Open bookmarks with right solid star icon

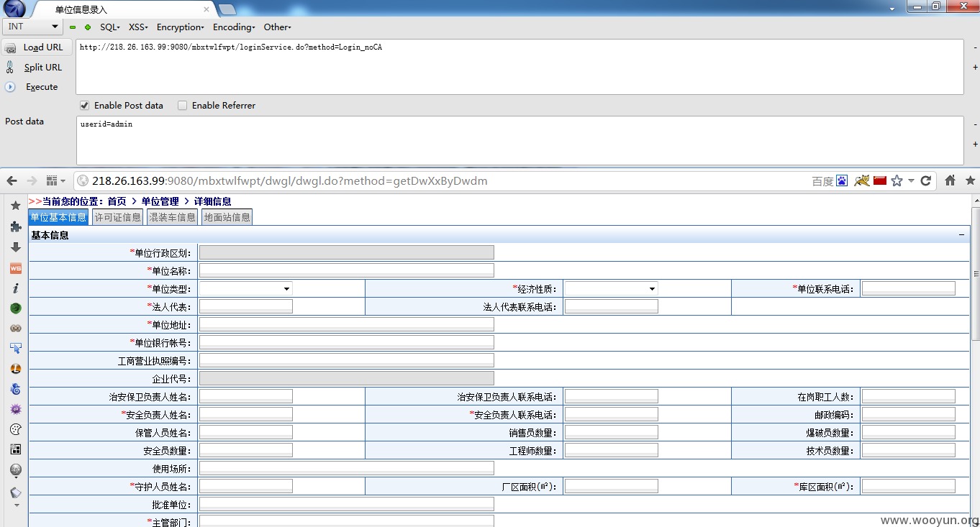[970, 180]
